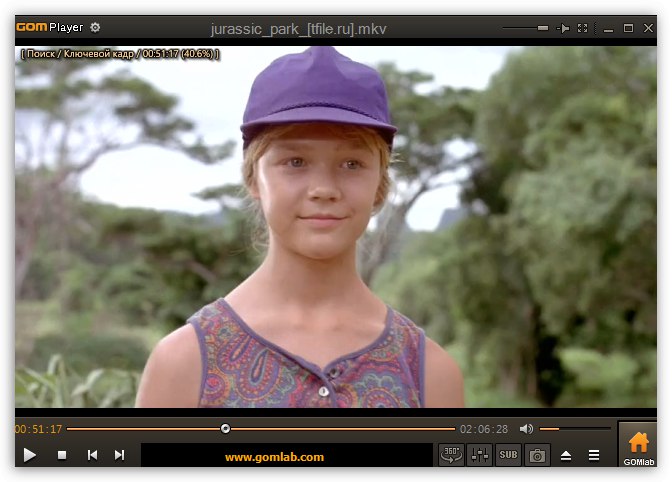672x482 pixels.
Task: Capture a screenshot with camera icon
Action: 537,455
